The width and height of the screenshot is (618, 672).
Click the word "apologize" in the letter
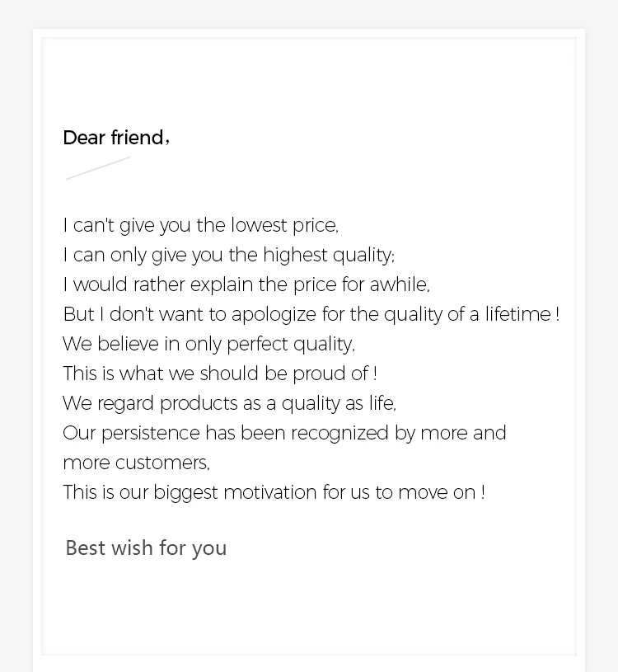click(274, 314)
